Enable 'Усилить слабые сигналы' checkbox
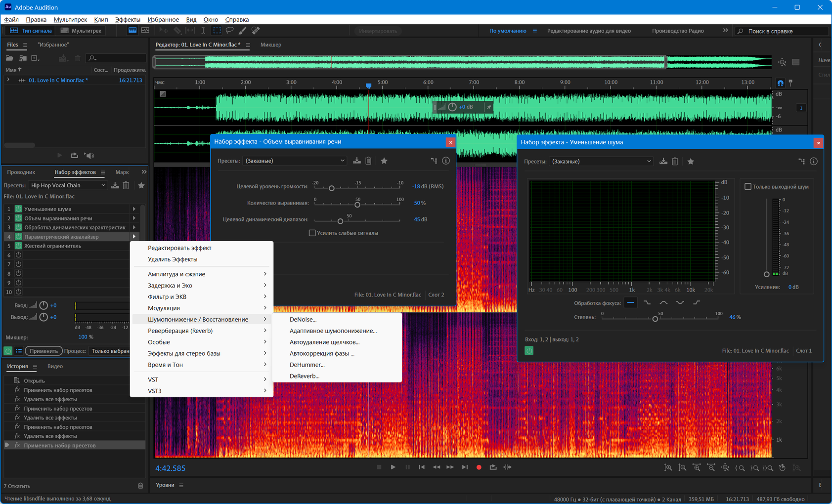This screenshot has height=504, width=832. [312, 233]
